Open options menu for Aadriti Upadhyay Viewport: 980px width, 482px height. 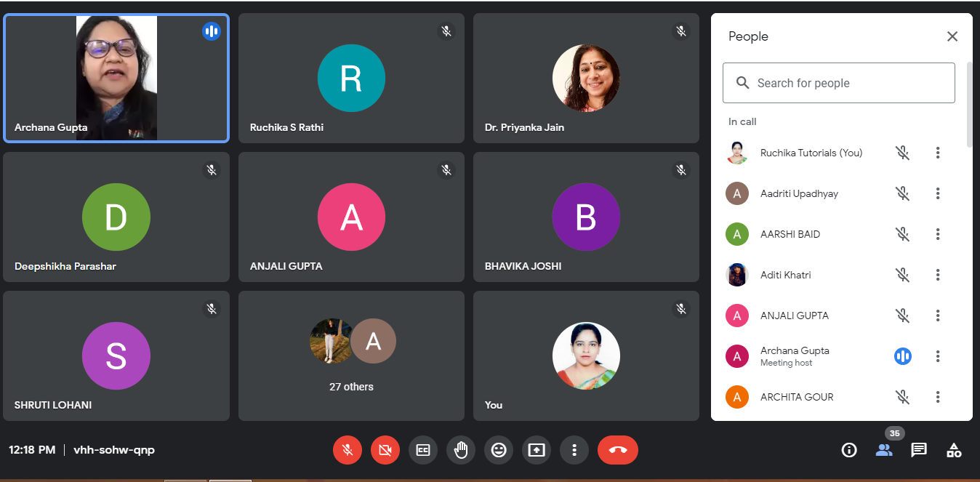(938, 193)
